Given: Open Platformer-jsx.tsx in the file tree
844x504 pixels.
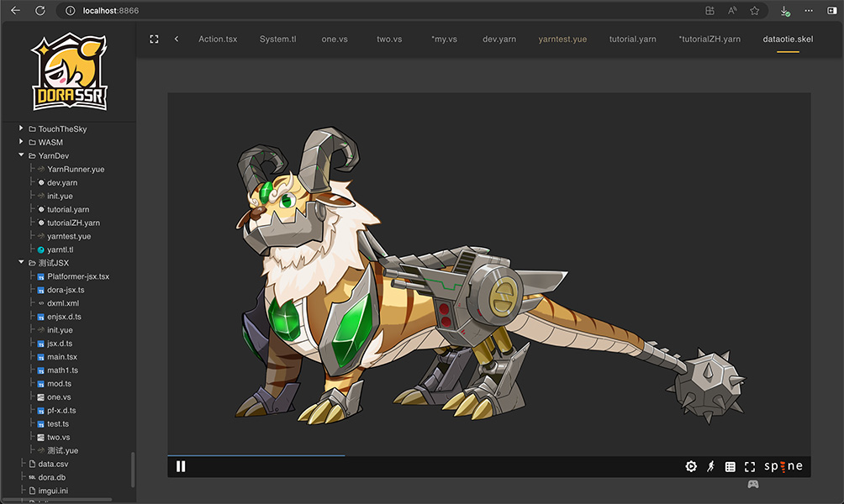Looking at the screenshot, I should click(77, 276).
